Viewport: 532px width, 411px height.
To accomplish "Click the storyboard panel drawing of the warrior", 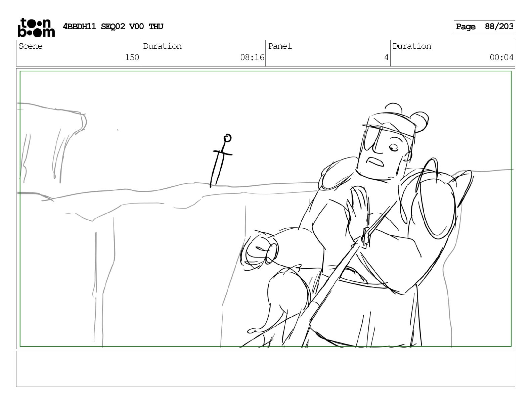I will tap(266, 209).
